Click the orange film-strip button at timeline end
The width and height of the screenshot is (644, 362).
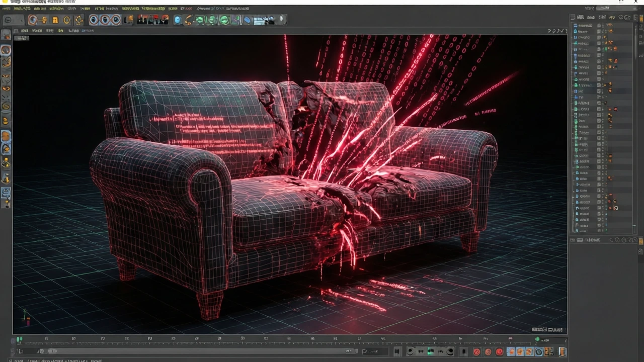coord(562,351)
